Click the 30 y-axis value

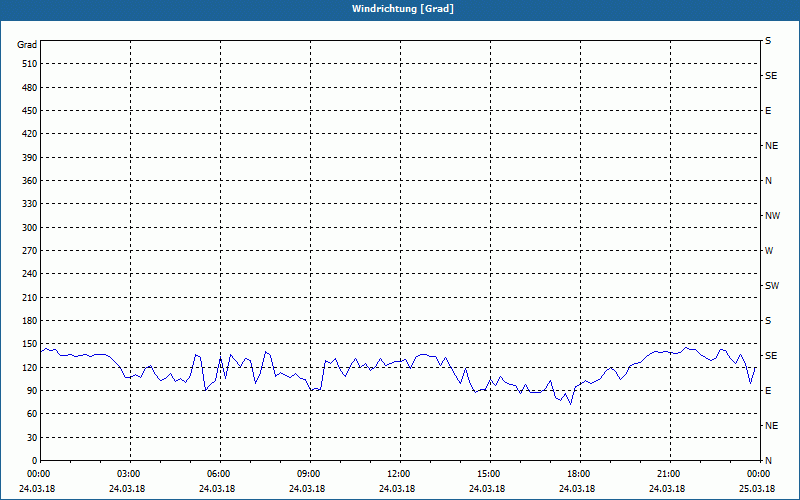coord(32,437)
